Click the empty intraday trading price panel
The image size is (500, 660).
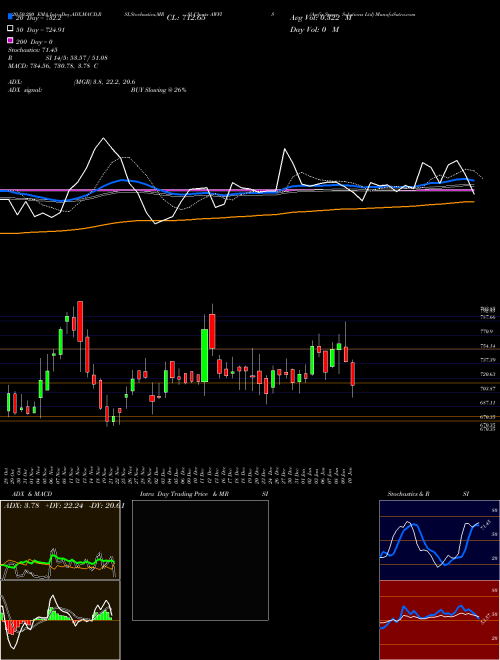click(x=200, y=560)
